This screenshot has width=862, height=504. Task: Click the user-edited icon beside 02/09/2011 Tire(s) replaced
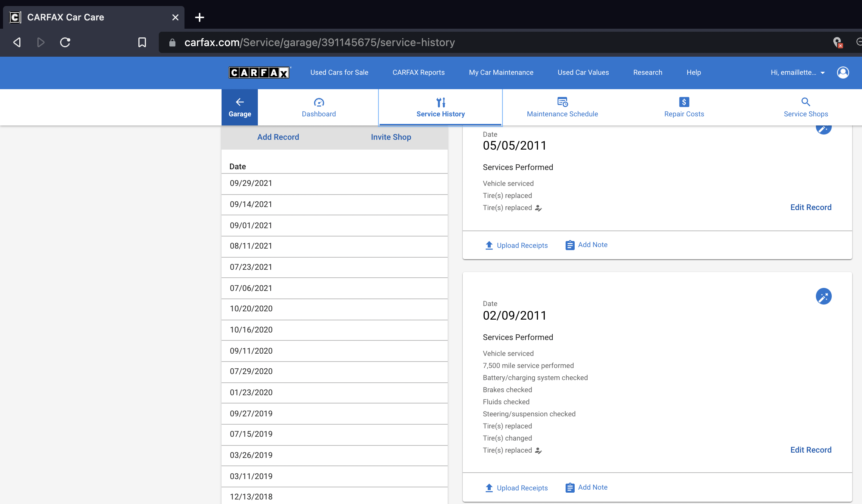click(x=538, y=450)
